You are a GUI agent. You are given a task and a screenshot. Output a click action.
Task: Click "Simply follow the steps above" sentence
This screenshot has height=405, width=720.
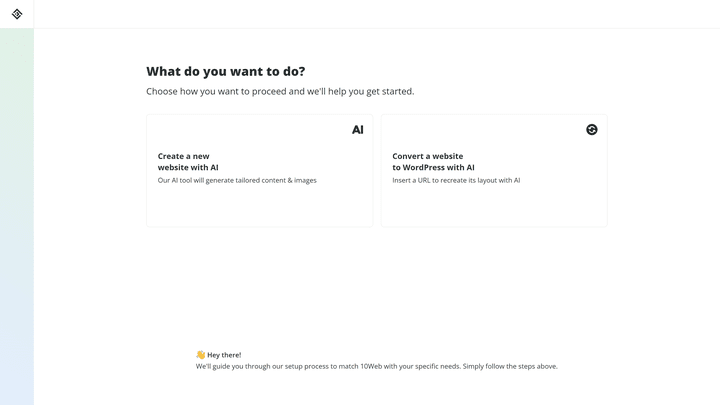(x=510, y=367)
